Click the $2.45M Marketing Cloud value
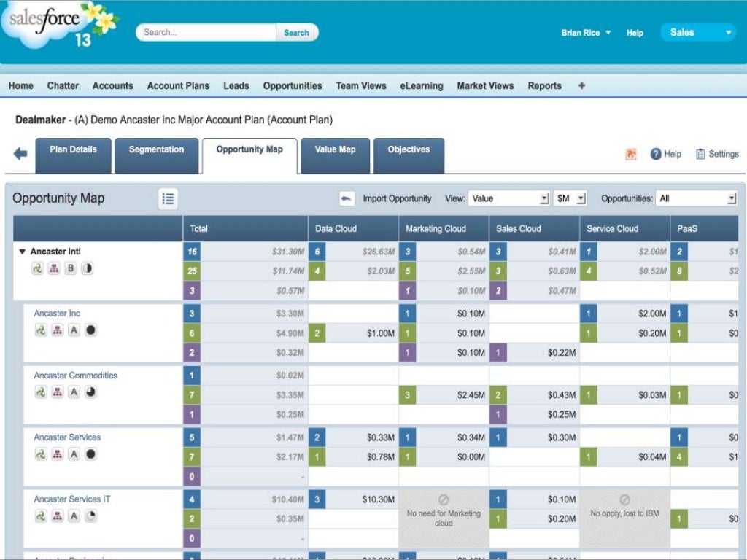Viewport: 747px width, 560px height. click(471, 394)
